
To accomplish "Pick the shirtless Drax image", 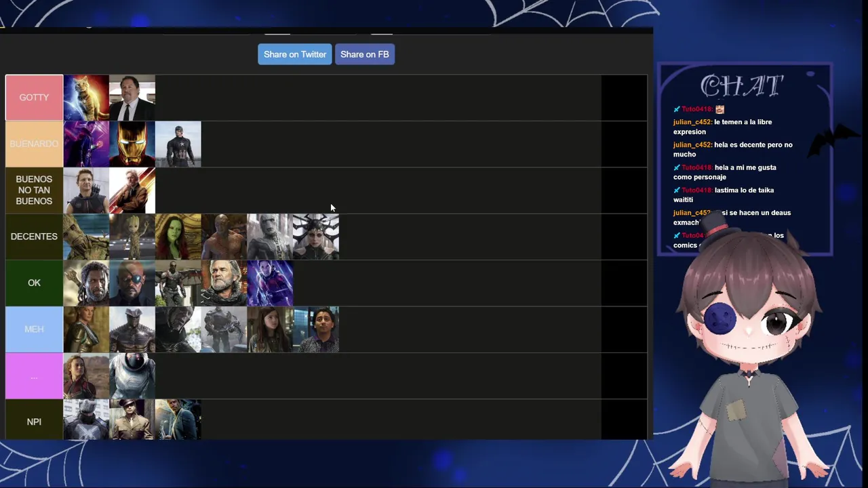I will pos(224,237).
